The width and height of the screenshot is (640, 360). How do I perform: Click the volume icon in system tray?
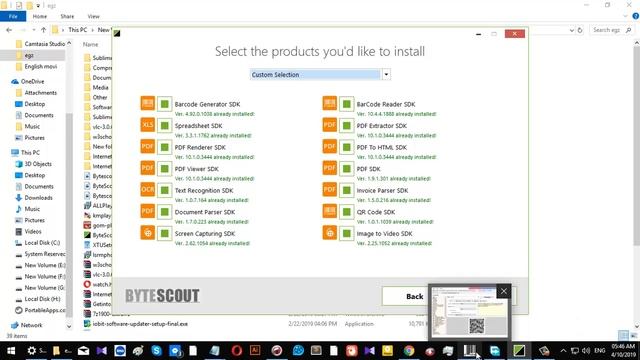(x=586, y=351)
